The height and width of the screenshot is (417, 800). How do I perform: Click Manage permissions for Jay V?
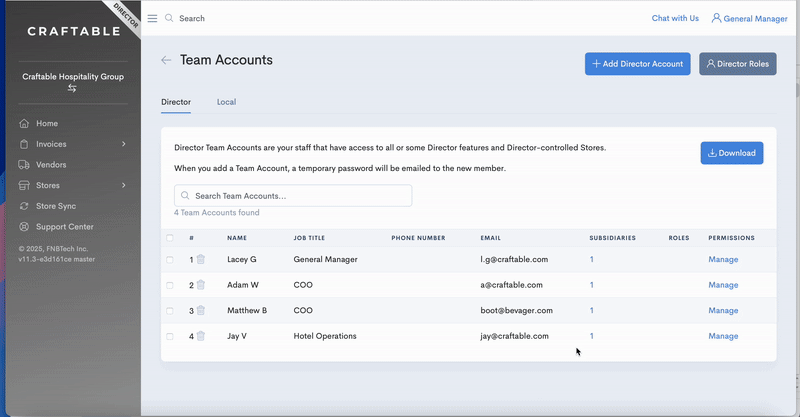(723, 336)
